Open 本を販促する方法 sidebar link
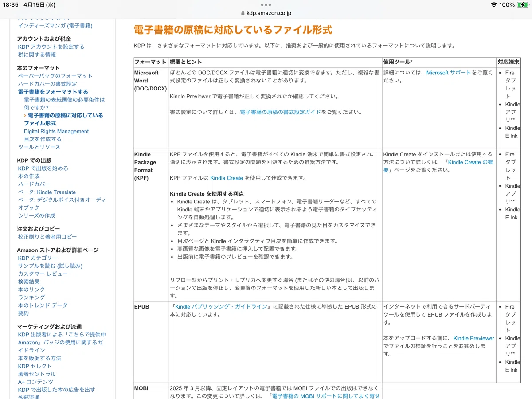 tap(39, 358)
